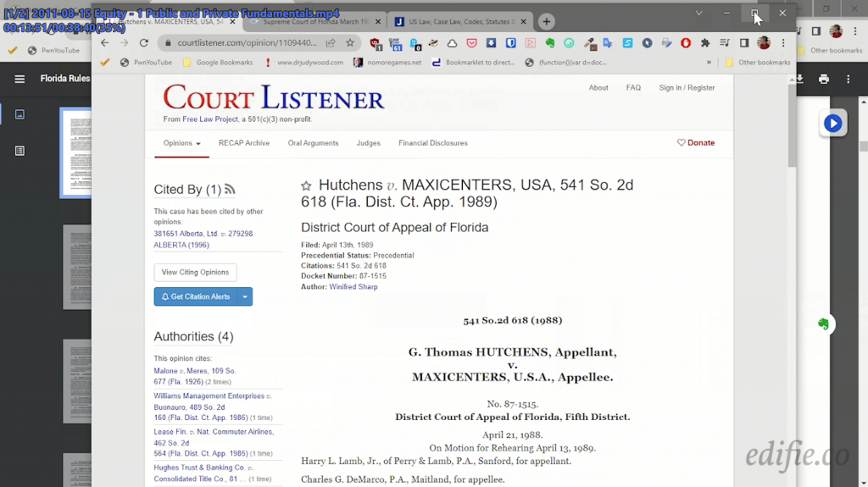Open the PwnYouTube bookmark
Screen dimensions: 868x487
[x=146, y=63]
